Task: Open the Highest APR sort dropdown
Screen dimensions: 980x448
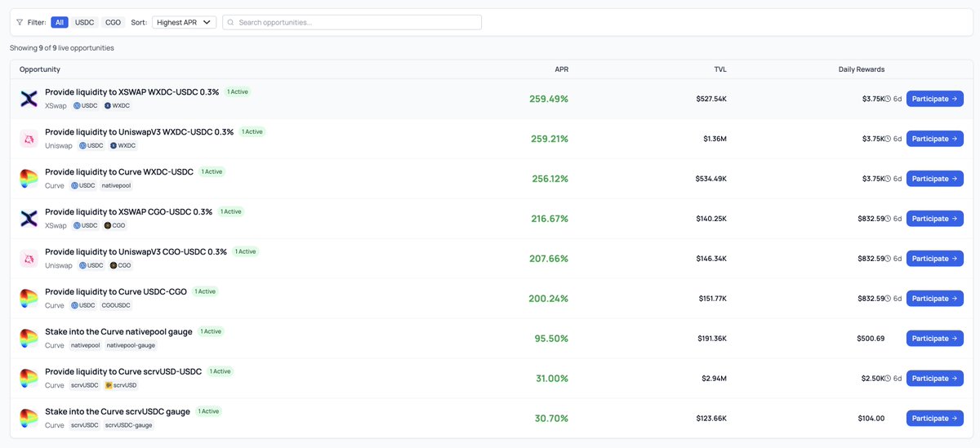Action: [184, 22]
